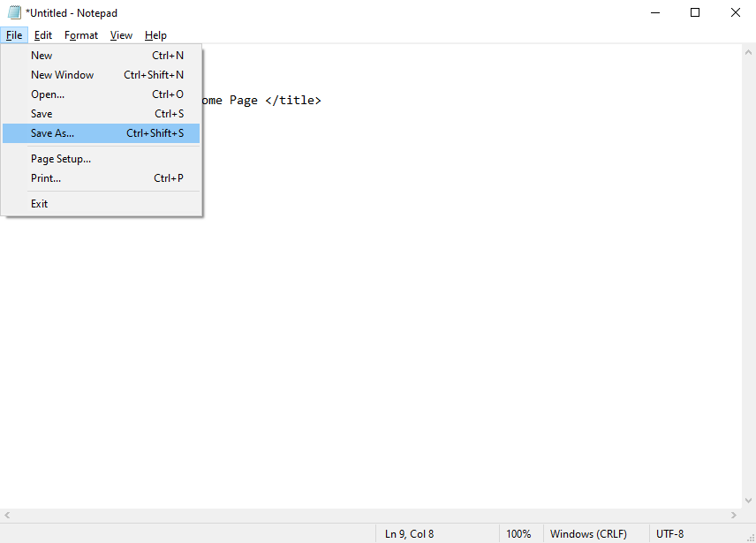Choose Save As... from File menu
The image size is (756, 543).
pos(101,133)
